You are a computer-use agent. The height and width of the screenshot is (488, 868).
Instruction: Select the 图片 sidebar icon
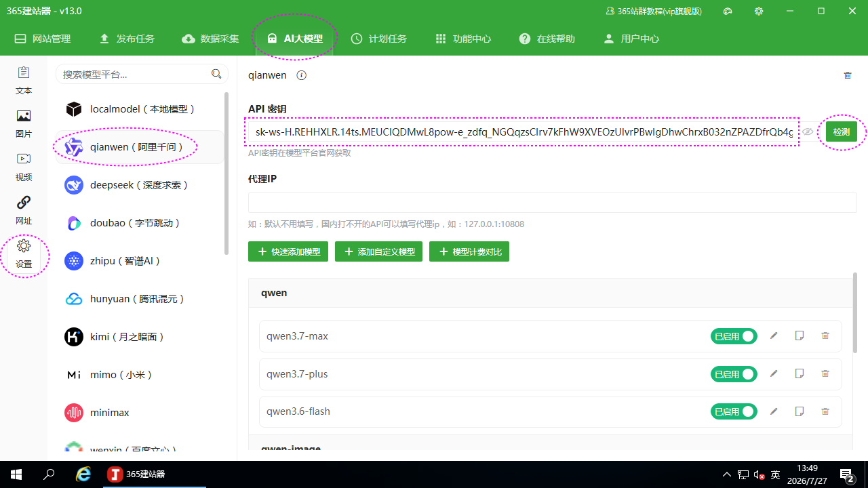24,124
